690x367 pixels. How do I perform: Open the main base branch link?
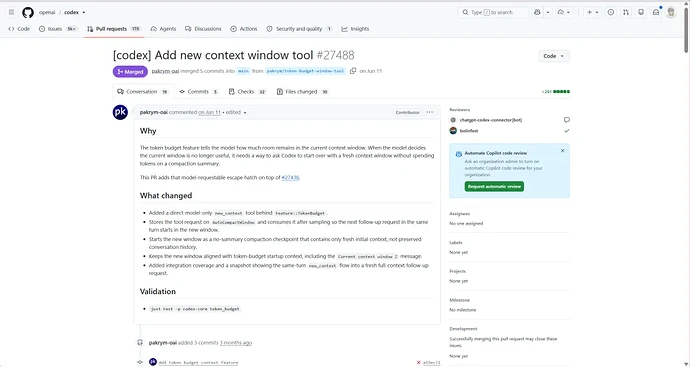click(x=243, y=71)
